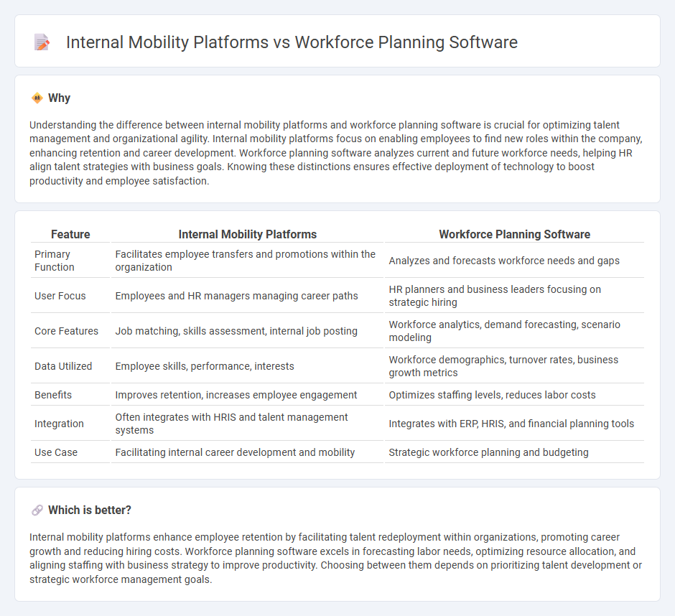Click cell 'Employee skills, performance, interests'

click(247, 366)
